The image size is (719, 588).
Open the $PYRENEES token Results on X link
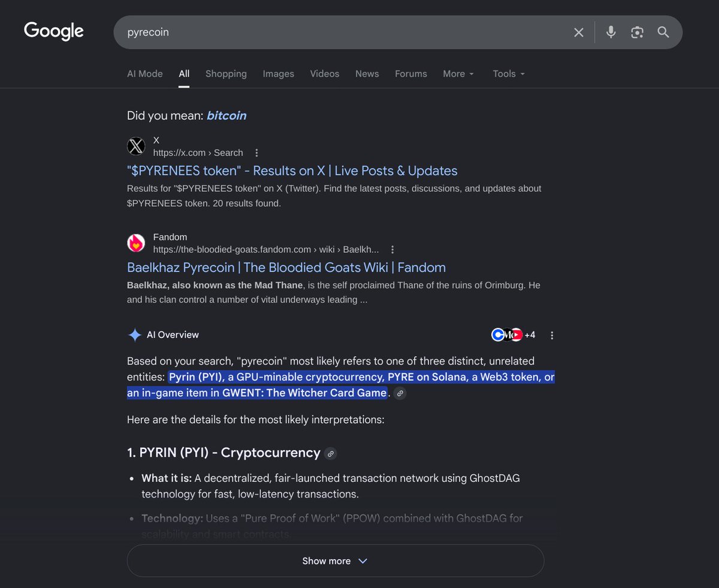tap(292, 171)
